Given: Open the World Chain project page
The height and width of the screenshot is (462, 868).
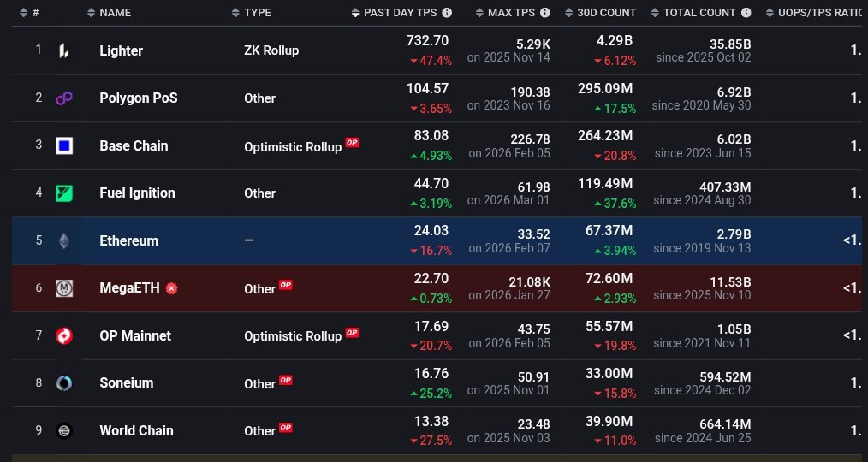Looking at the screenshot, I should (137, 430).
